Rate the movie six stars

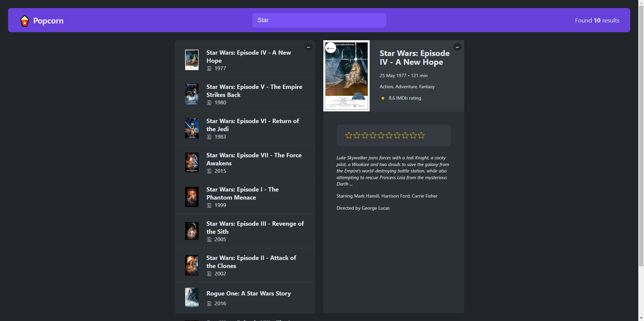[389, 135]
